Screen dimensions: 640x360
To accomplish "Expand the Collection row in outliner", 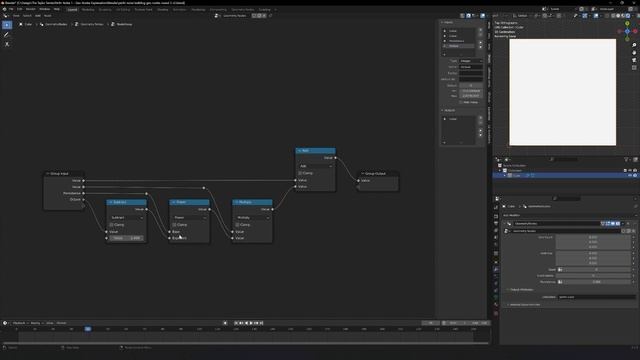I will (500, 171).
